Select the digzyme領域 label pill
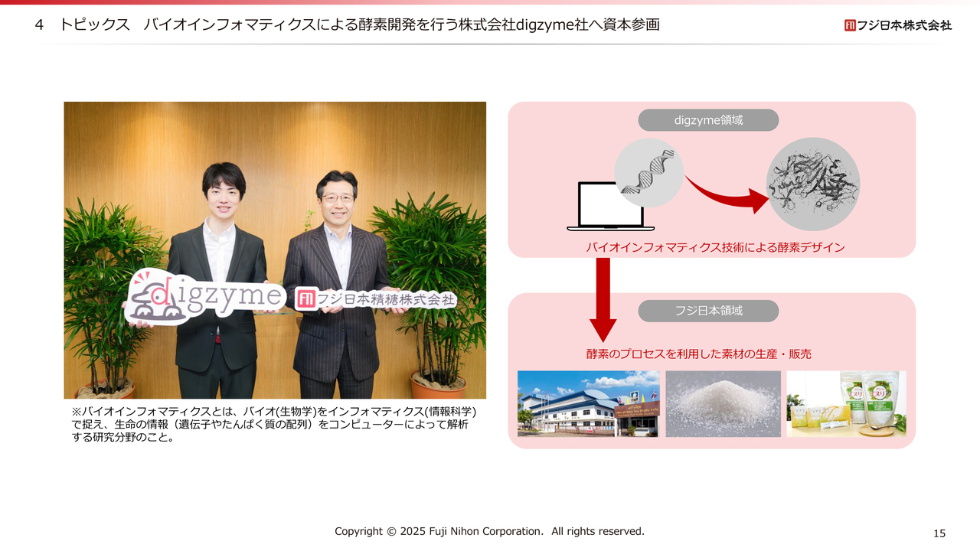 click(x=708, y=120)
